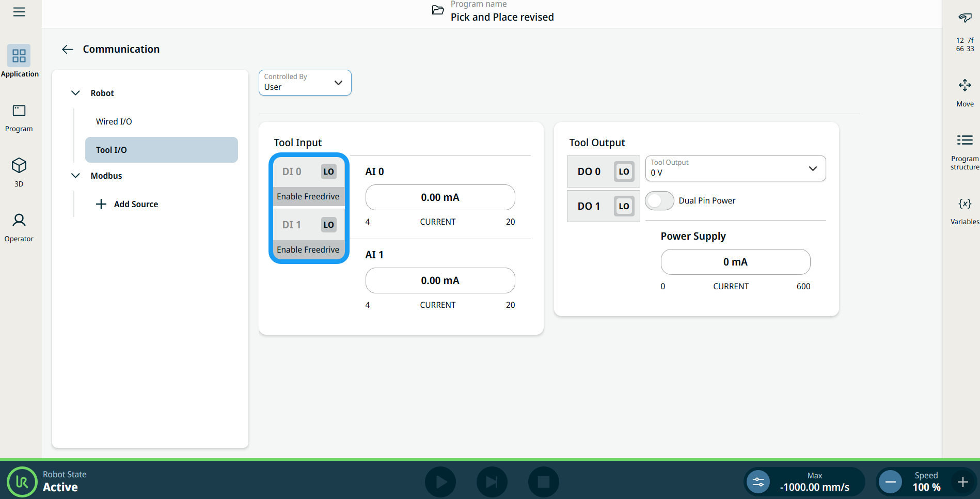980x499 pixels.
Task: Select the Tool I/O item
Action: 161,150
